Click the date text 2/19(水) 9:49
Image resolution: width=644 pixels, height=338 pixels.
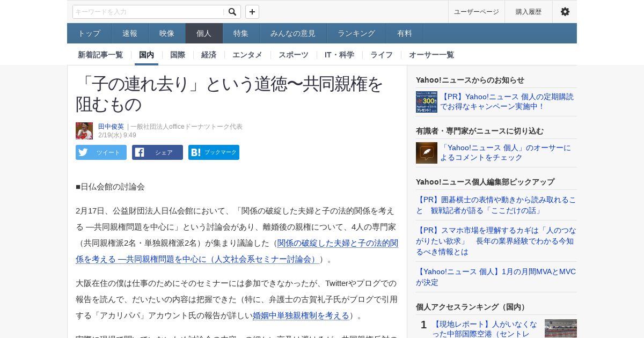point(117,135)
